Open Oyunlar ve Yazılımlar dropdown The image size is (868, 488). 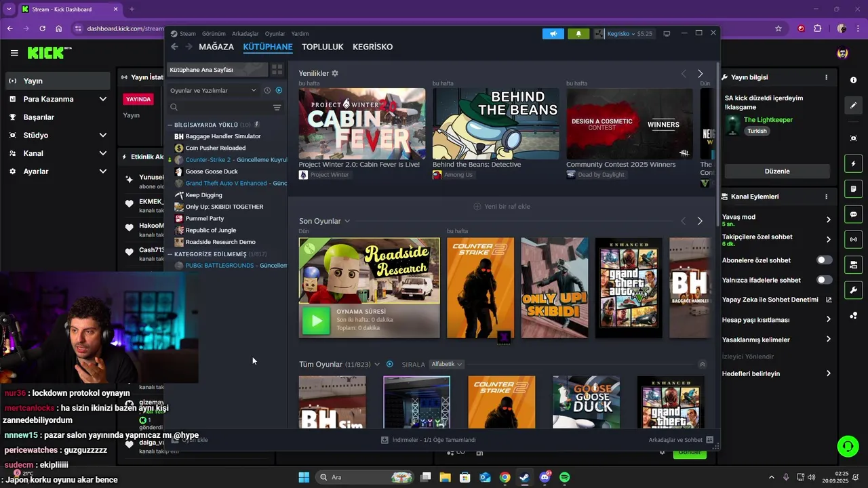213,90
